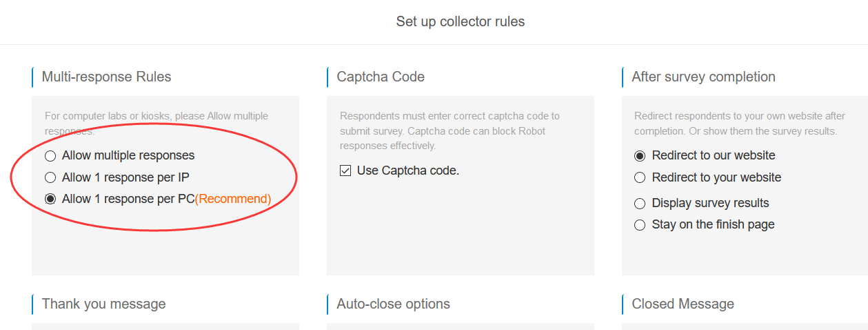Viewport: 868px width, 330px height.
Task: Click the Closed Message heading
Action: (683, 304)
